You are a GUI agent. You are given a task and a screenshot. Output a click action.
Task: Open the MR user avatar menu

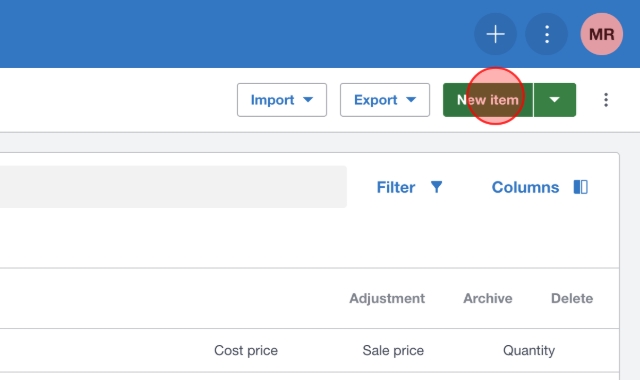click(602, 34)
